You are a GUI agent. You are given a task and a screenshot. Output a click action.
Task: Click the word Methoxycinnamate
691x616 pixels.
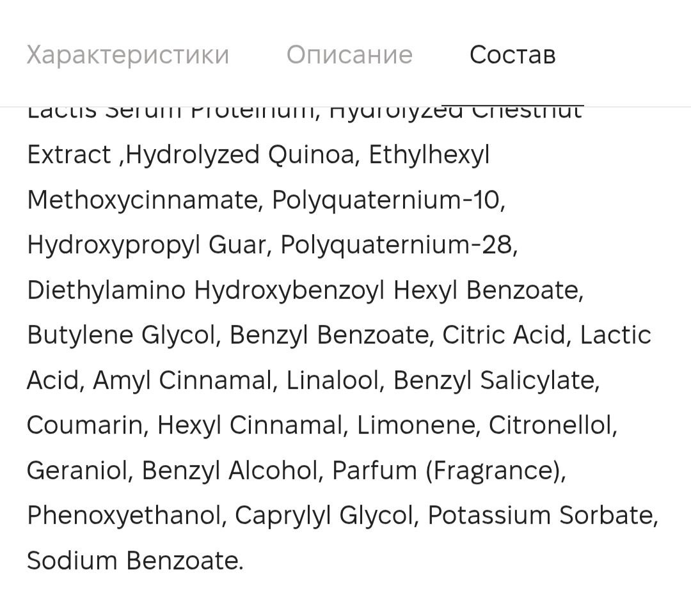tap(142, 200)
